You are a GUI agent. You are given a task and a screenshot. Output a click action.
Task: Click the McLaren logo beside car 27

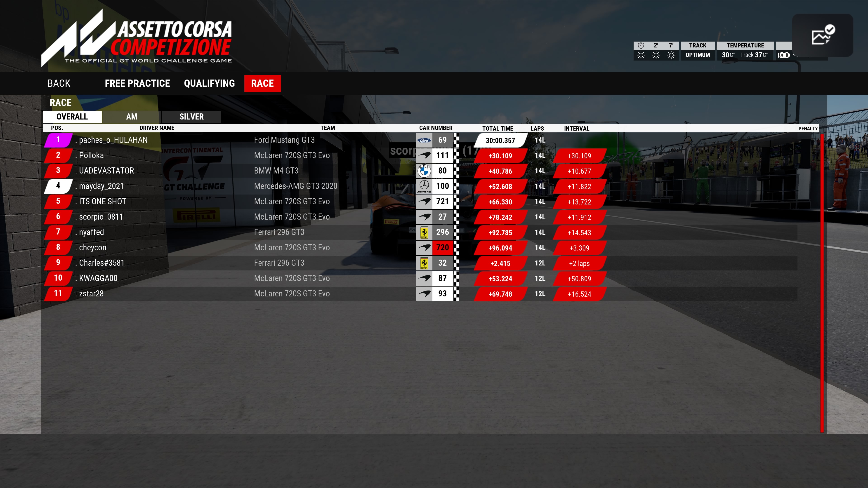(424, 217)
